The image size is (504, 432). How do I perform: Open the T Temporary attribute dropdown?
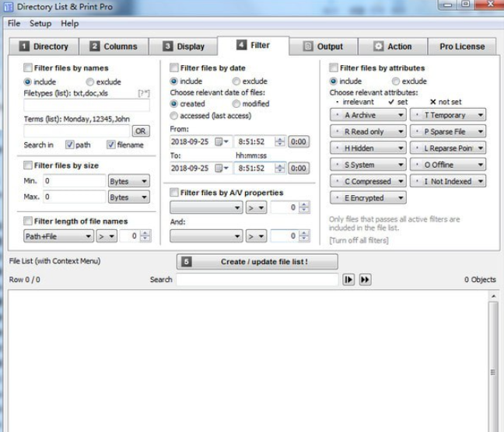point(448,115)
